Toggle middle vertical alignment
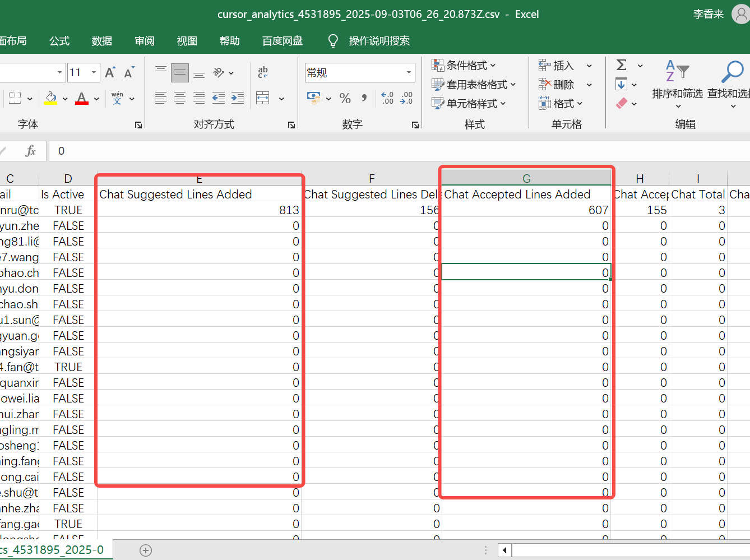750x560 pixels. coord(180,72)
